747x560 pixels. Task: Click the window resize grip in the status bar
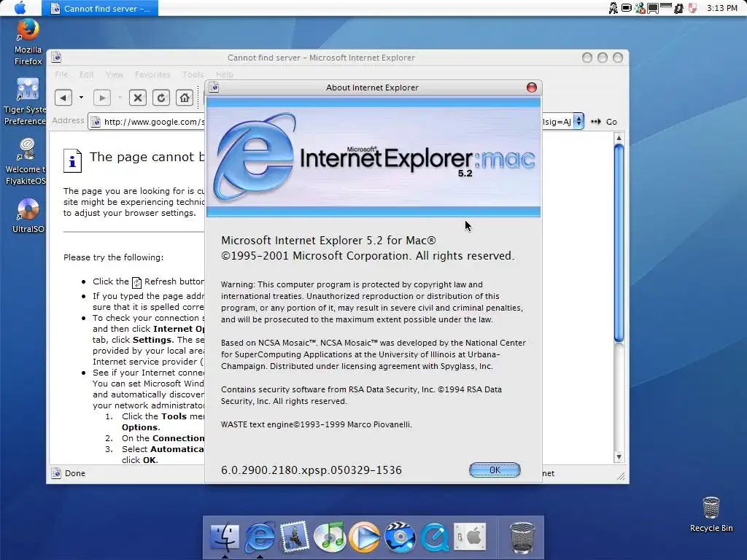[x=621, y=475]
